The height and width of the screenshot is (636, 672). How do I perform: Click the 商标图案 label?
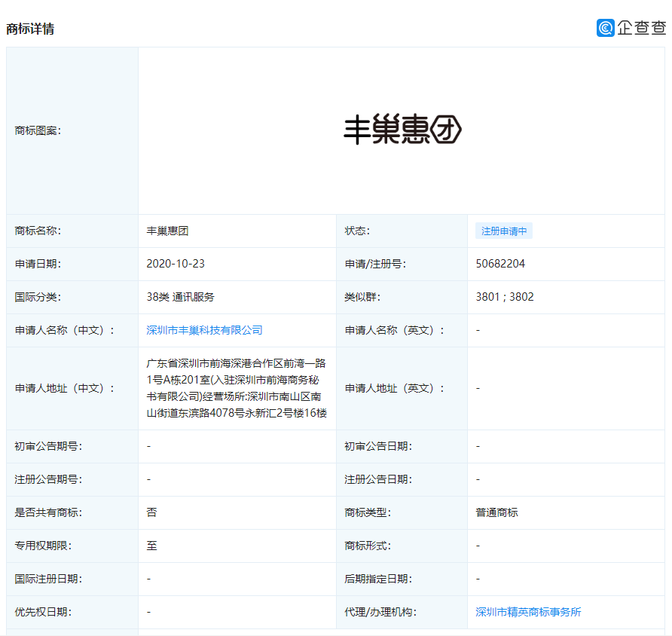point(38,130)
